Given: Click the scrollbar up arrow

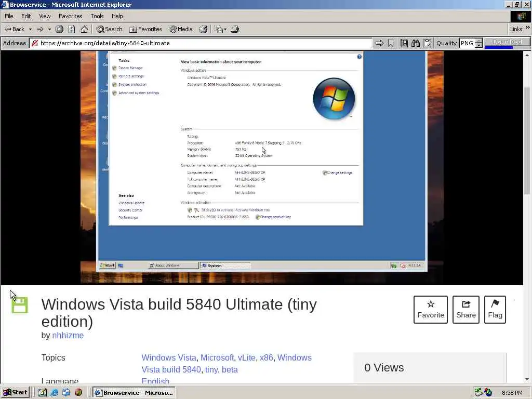Looking at the screenshot, I should [x=527, y=55].
